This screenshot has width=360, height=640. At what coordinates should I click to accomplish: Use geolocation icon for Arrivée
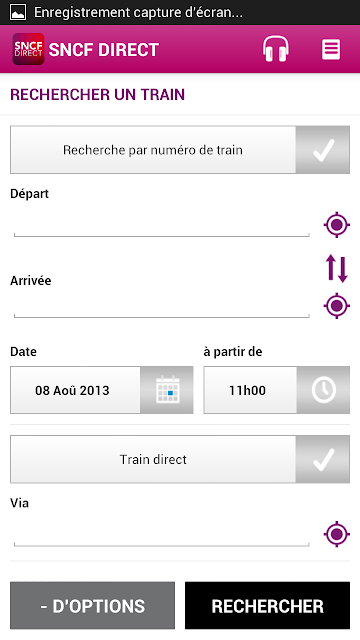pyautogui.click(x=336, y=305)
